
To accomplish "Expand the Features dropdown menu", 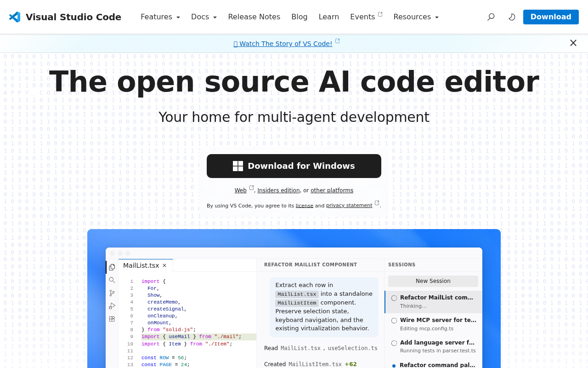I will (160, 17).
